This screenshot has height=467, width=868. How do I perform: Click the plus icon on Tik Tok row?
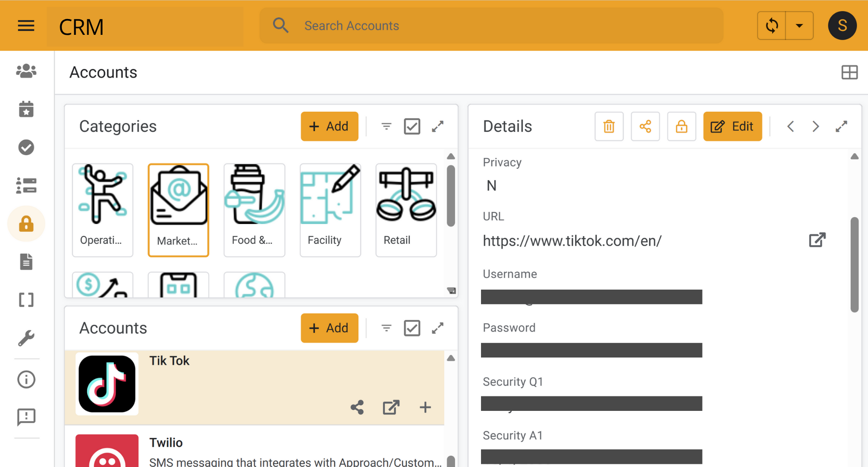pos(425,407)
